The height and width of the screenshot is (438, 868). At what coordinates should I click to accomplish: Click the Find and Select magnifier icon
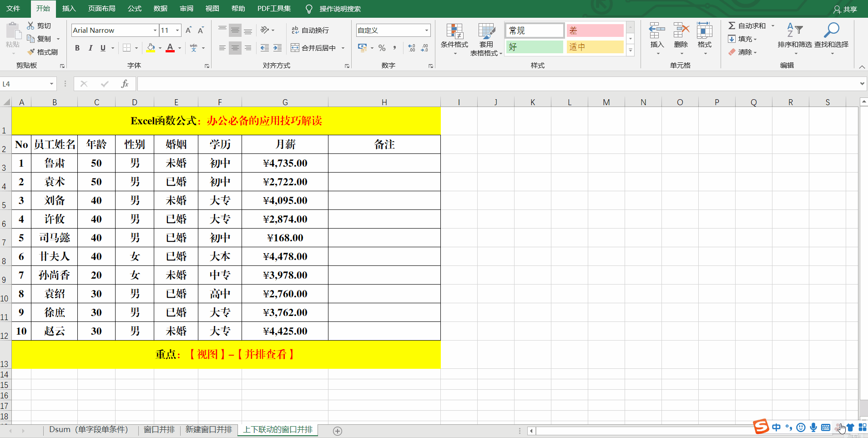(x=831, y=31)
